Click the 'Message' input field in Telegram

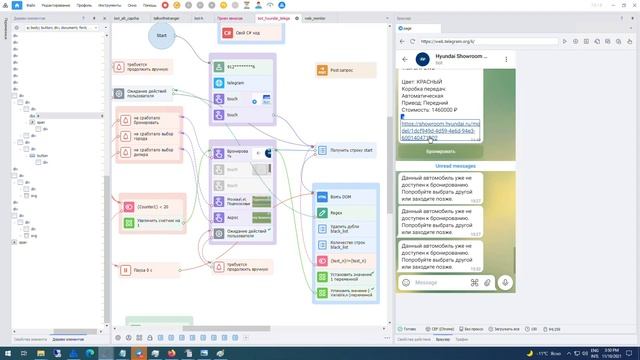click(x=440, y=282)
